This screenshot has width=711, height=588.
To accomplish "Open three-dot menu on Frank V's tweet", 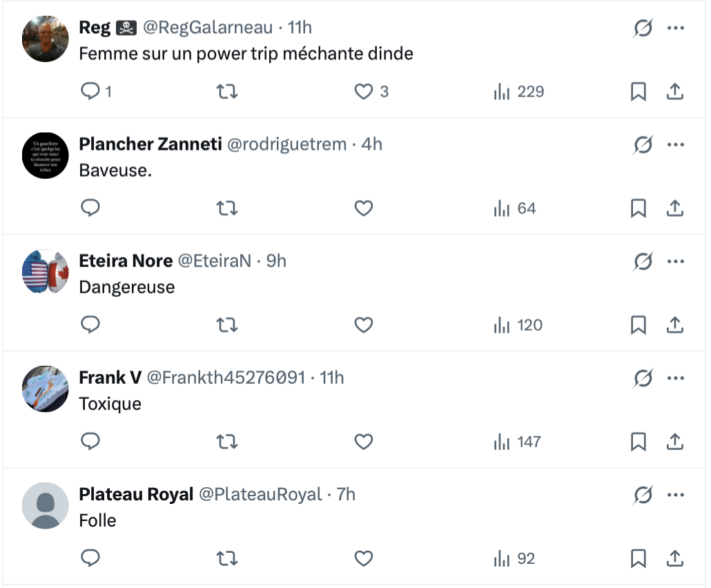I will tap(675, 378).
